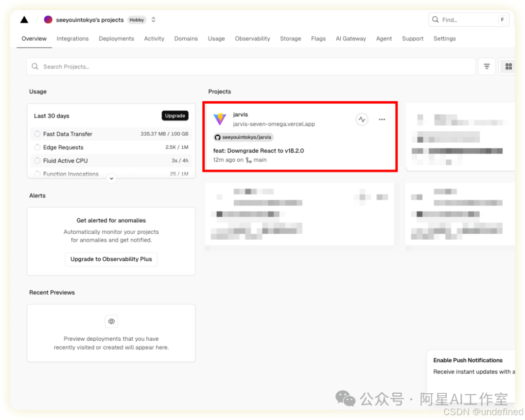Click the seeyouintokyo team avatar
The image size is (525, 420).
48,19
